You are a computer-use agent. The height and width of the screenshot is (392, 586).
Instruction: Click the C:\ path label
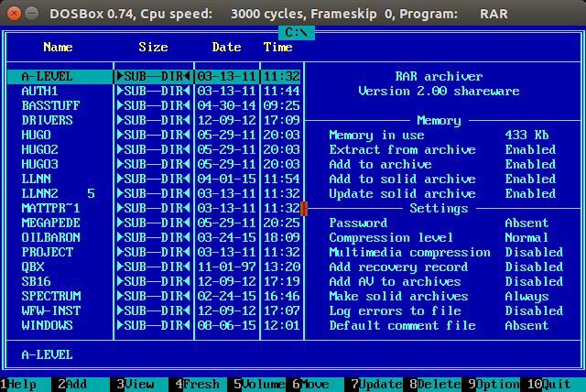tap(297, 33)
